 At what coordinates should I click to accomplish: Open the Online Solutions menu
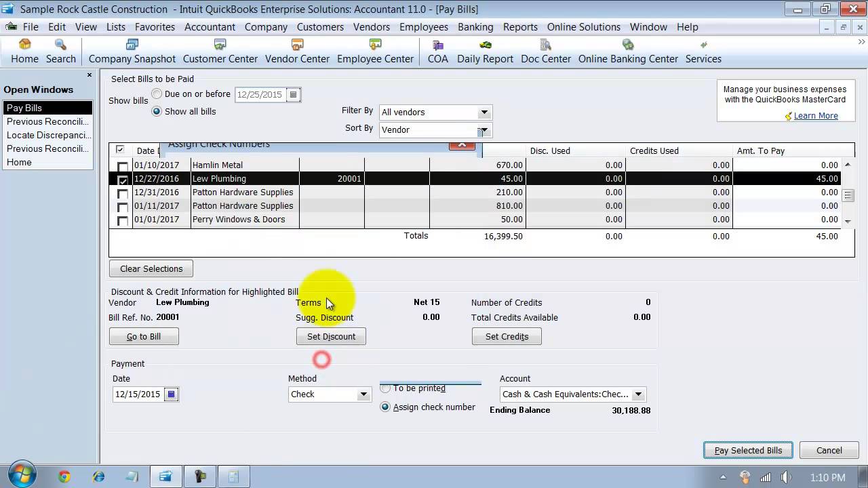point(584,27)
